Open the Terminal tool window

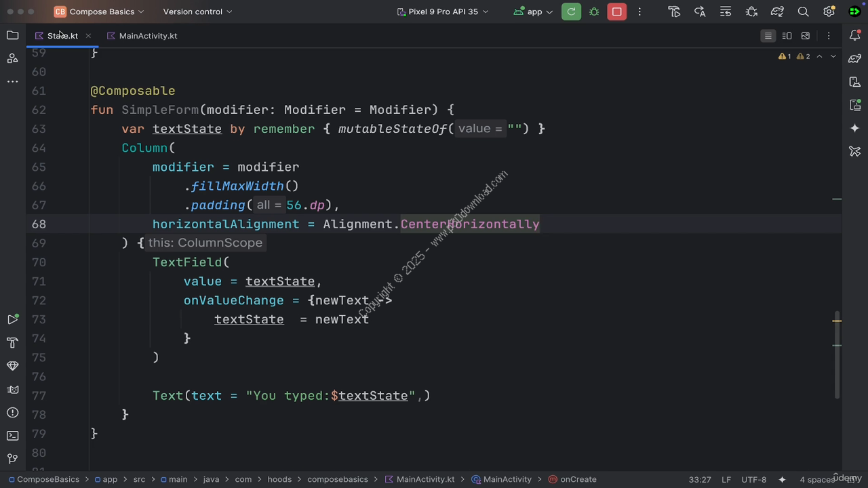[12, 435]
